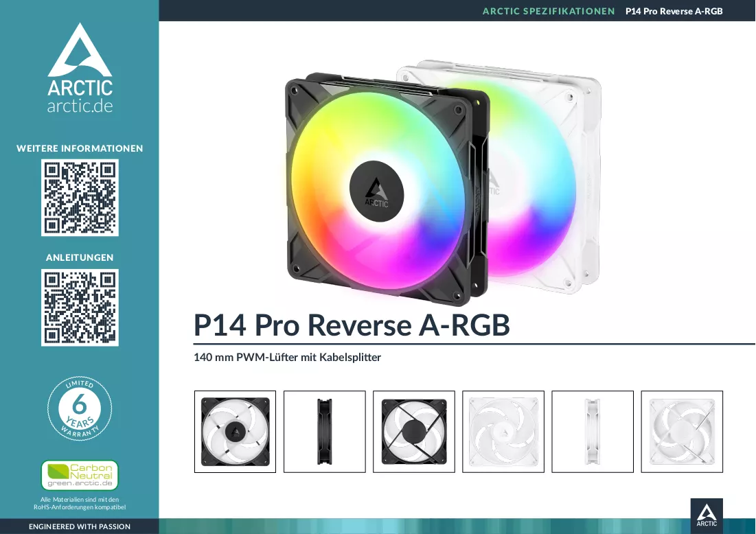Click the ARCTIC SPEZIFIKATIONEN header text

coord(549,11)
